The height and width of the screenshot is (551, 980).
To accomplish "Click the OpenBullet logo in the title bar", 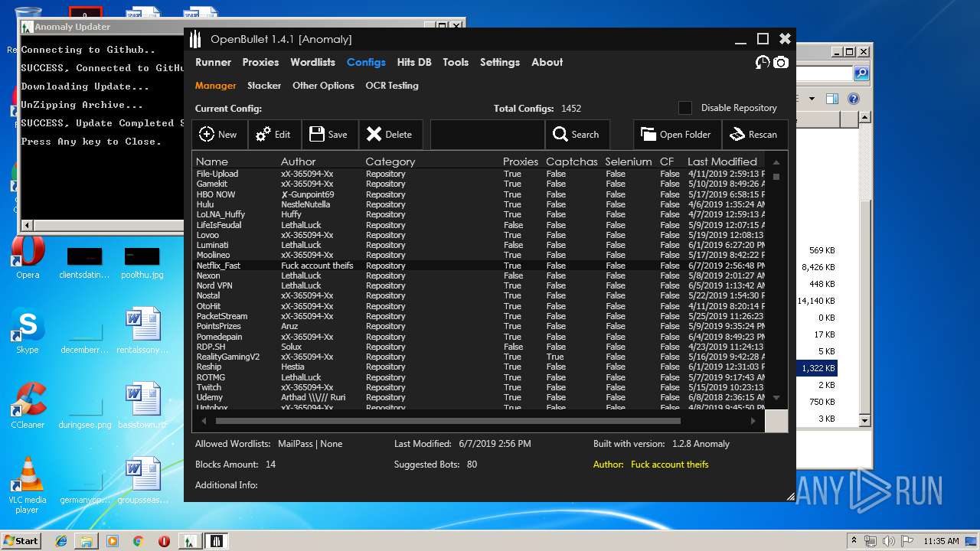I will 195,39.
